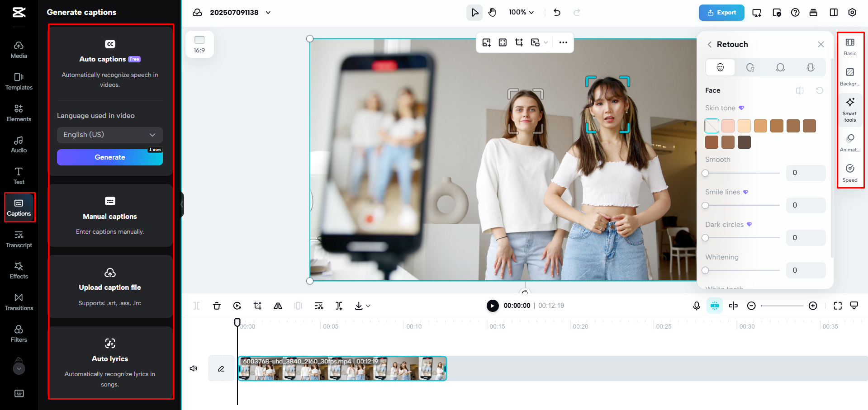Image resolution: width=868 pixels, height=410 pixels.
Task: Open the Audio panel
Action: 19,144
